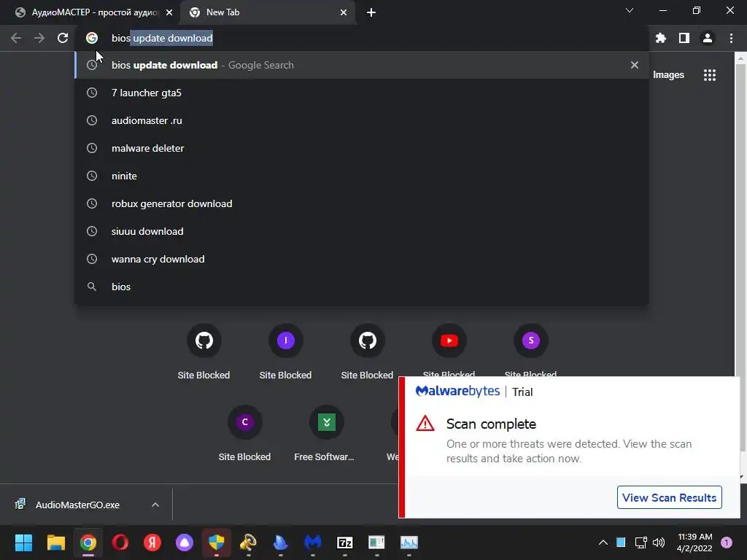Open the Google apps grid
Screen dimensions: 747x560
point(710,75)
